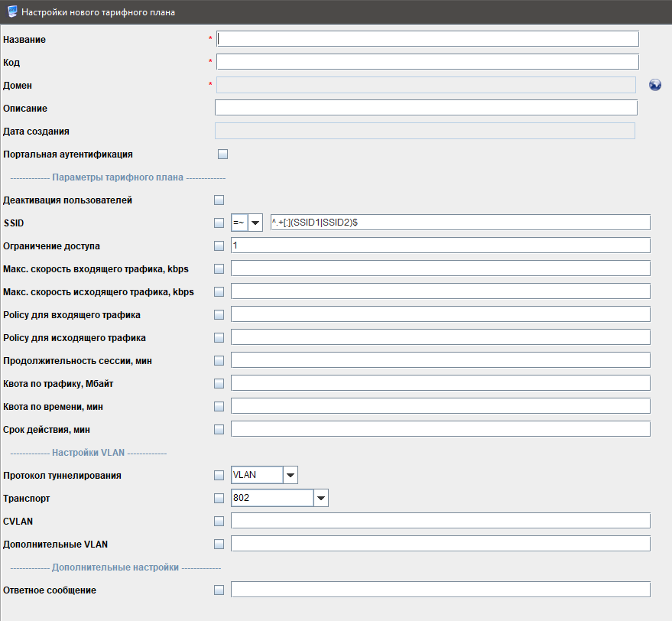The width and height of the screenshot is (672, 621).
Task: Enable Портальная аутентификация checkbox
Action: [223, 154]
